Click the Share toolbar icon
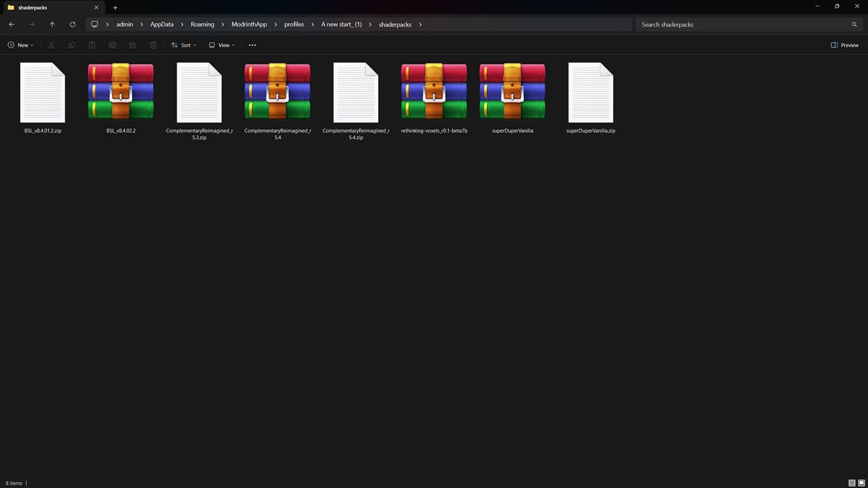Screen dimensions: 868x488 [x=133, y=45]
